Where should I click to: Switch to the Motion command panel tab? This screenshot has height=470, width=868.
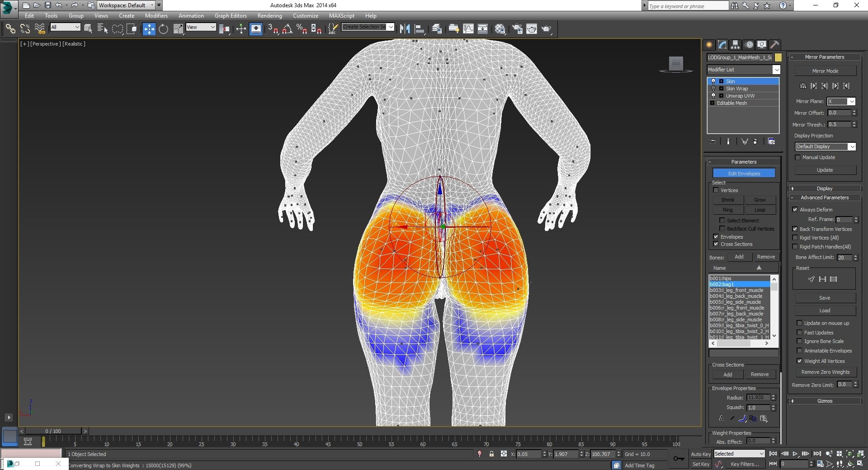(x=749, y=44)
